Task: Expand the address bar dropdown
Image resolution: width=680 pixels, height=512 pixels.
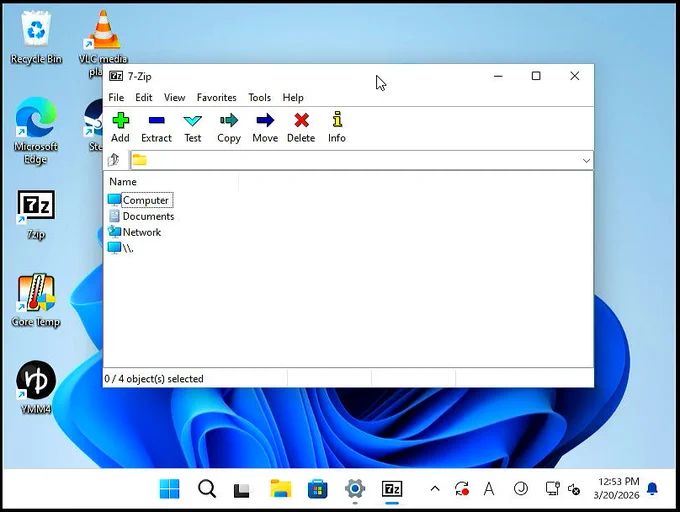Action: point(586,160)
